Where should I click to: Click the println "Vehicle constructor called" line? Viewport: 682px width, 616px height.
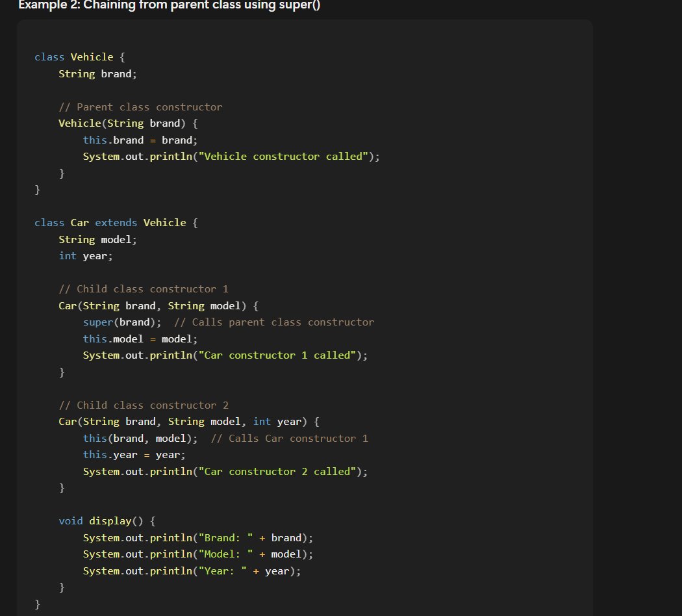231,157
